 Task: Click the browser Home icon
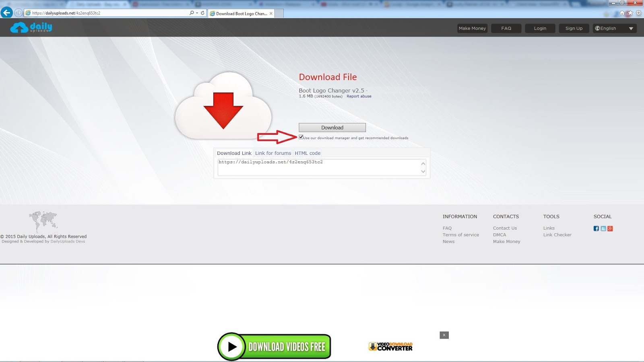coord(622,13)
